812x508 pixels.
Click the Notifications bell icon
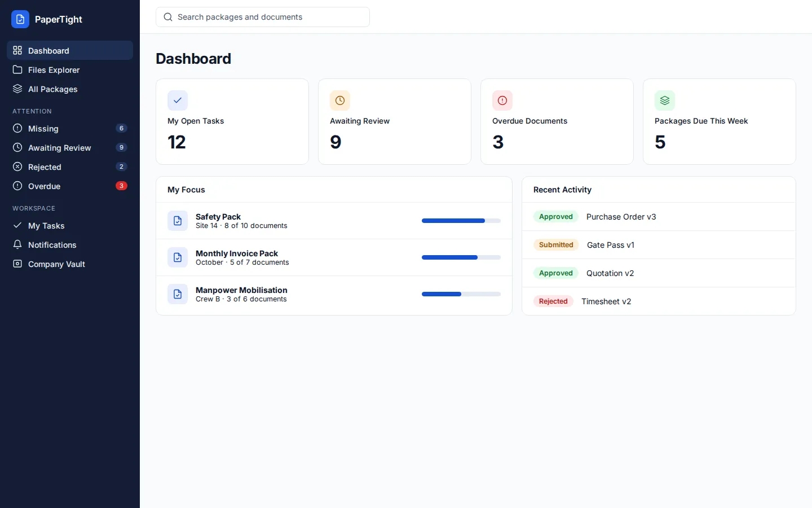(x=17, y=244)
